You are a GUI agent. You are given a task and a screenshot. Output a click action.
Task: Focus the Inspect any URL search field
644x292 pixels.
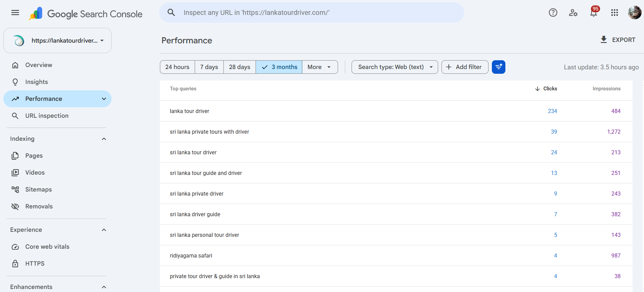tap(312, 13)
